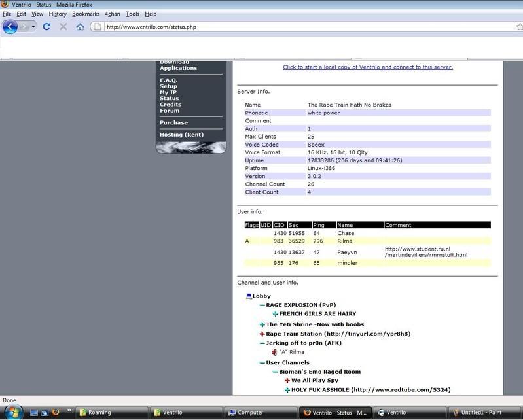523x420 pixels.
Task: Stop loading with the X icon
Action: click(63, 27)
